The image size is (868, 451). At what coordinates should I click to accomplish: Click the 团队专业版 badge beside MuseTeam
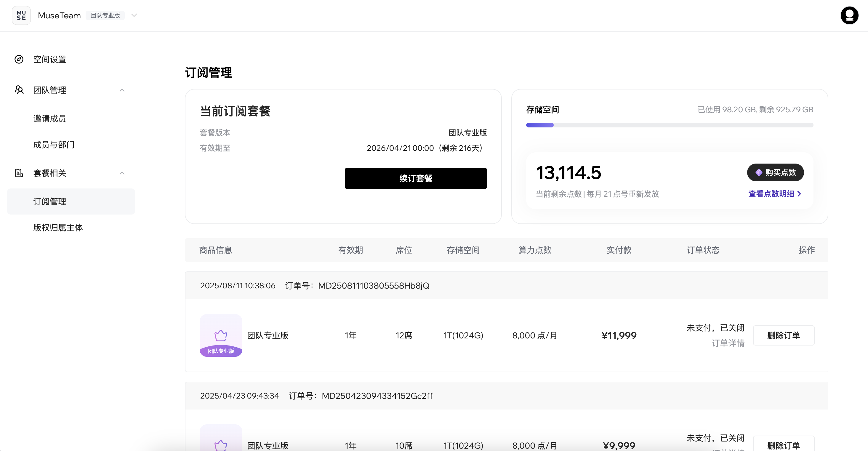tap(105, 15)
